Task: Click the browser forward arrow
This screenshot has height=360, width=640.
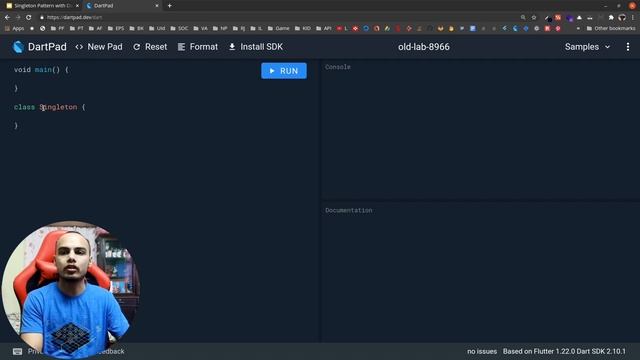Action: (x=18, y=18)
